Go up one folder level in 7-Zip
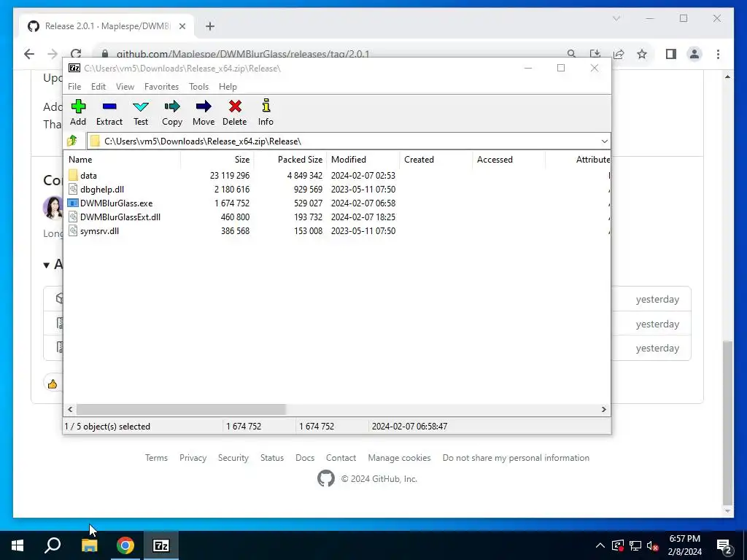The image size is (747, 560). [72, 141]
